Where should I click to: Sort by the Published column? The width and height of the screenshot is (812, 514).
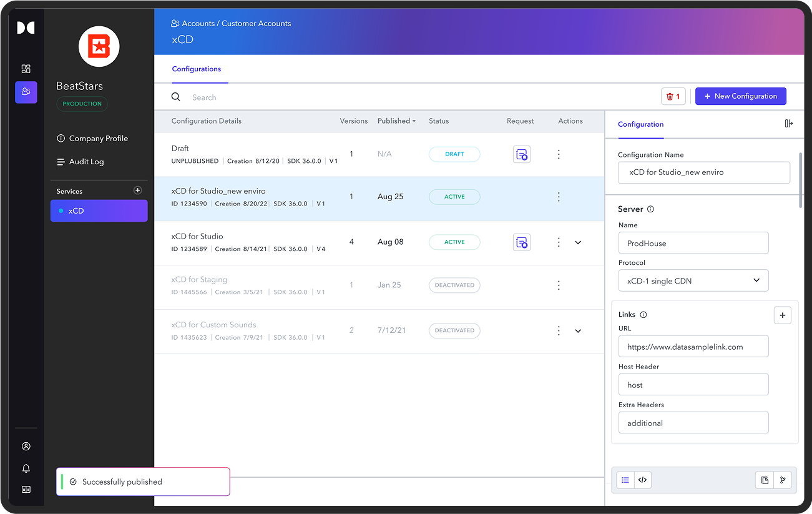click(396, 121)
